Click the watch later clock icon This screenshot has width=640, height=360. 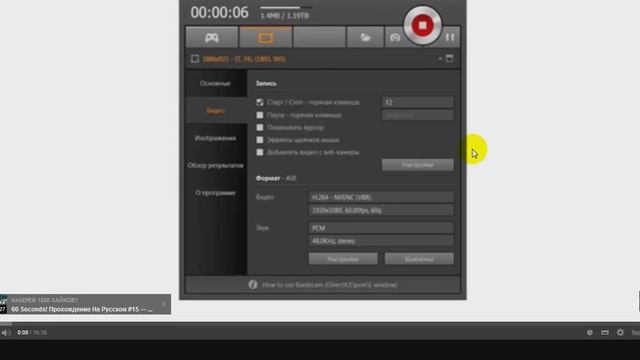click(589, 333)
